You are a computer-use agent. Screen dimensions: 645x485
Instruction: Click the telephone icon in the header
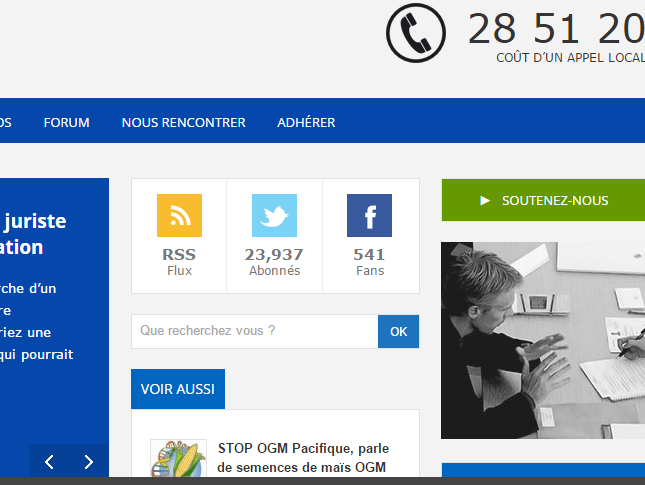coord(415,33)
